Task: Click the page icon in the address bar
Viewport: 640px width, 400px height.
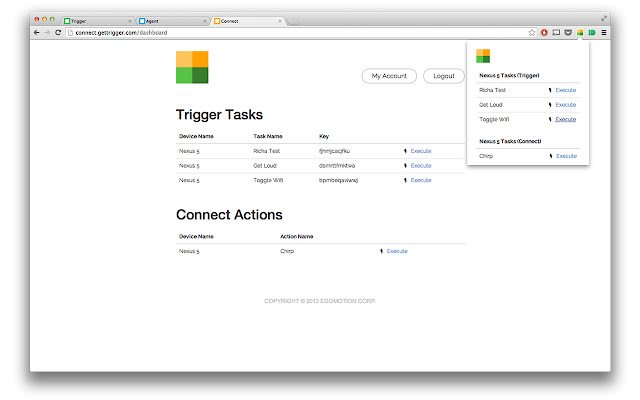Action: [70, 33]
